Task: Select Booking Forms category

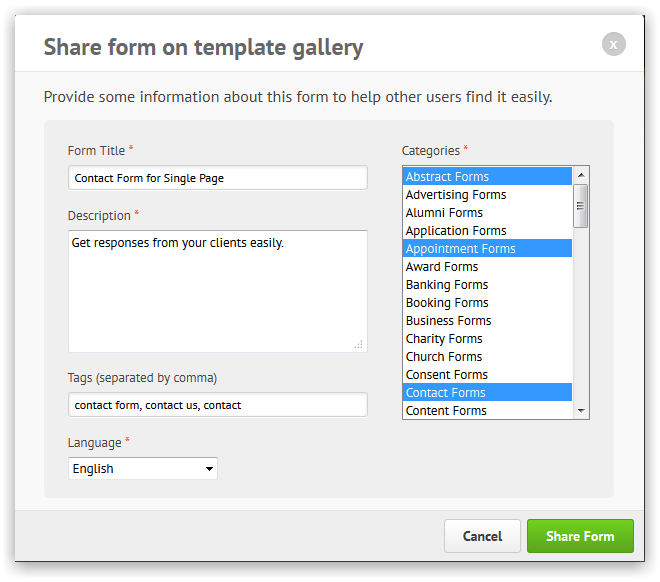Action: tap(487, 303)
